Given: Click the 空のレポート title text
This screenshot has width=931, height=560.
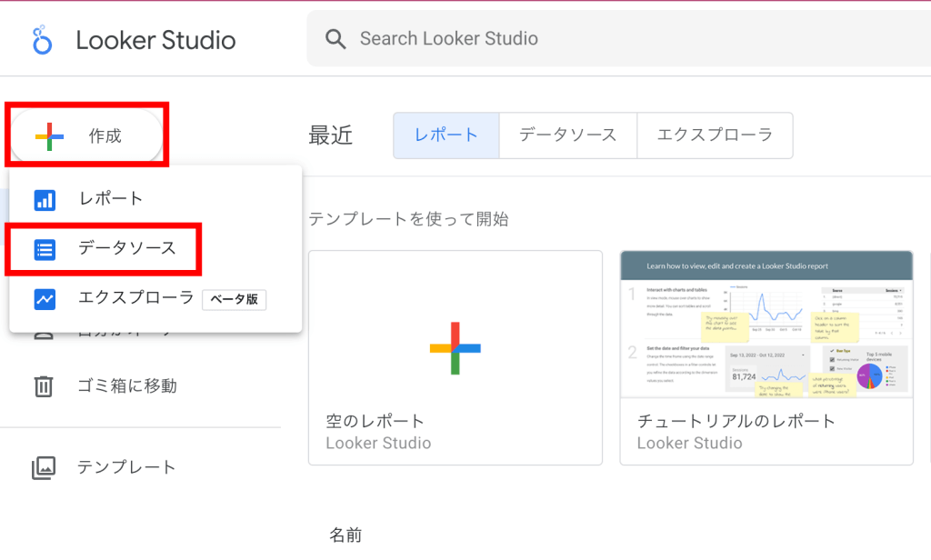Looking at the screenshot, I should (375, 421).
